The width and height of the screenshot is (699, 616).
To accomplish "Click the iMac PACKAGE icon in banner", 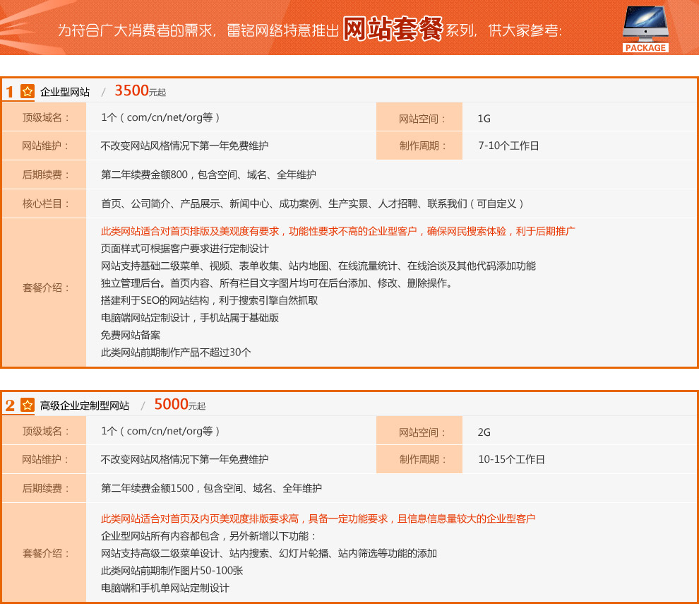I will click(x=645, y=29).
